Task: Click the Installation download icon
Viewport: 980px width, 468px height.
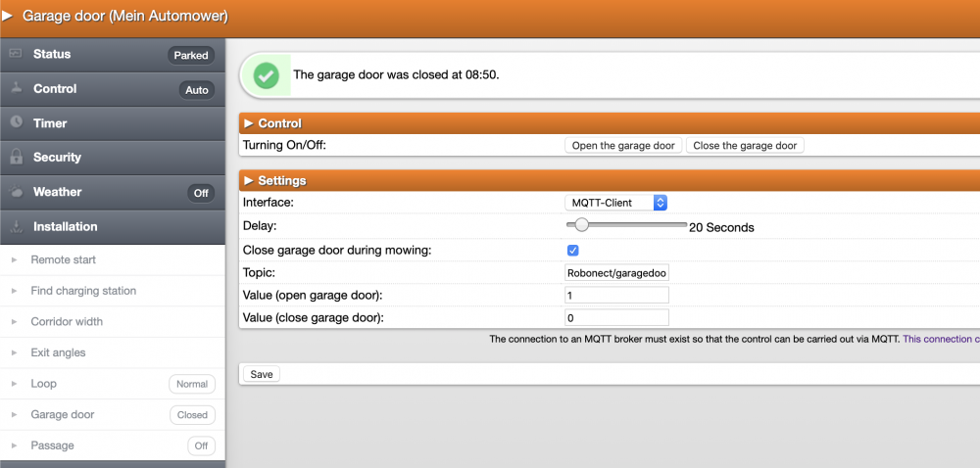Action: click(16, 226)
